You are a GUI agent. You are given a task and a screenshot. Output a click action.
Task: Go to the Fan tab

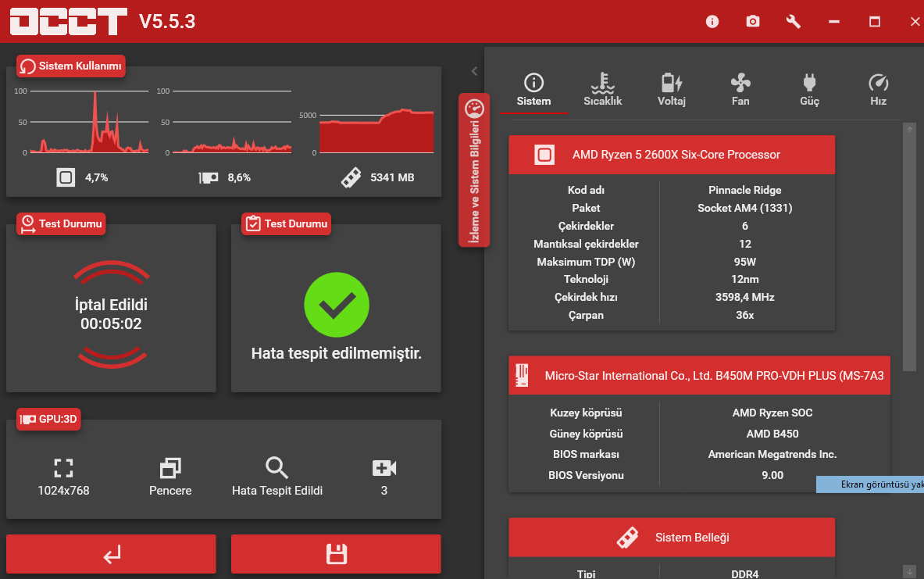point(740,90)
